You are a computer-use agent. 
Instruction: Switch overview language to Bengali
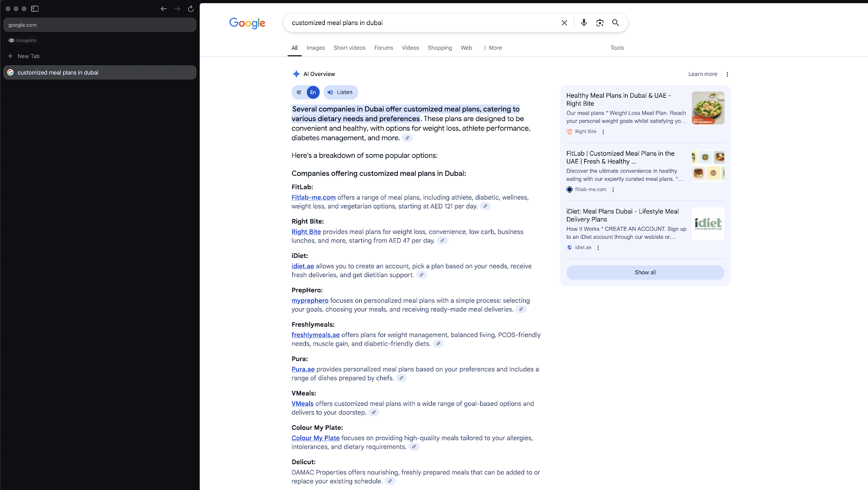coord(299,92)
